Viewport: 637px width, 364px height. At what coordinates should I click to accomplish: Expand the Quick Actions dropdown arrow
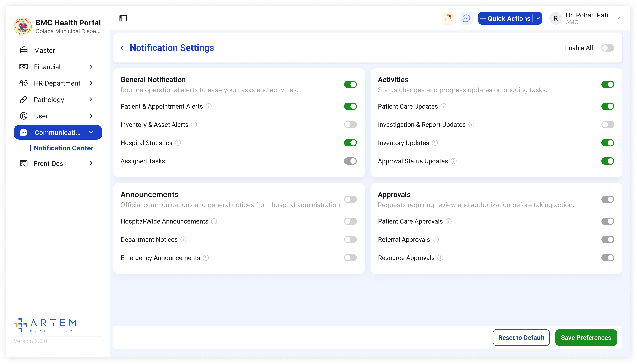(x=538, y=18)
